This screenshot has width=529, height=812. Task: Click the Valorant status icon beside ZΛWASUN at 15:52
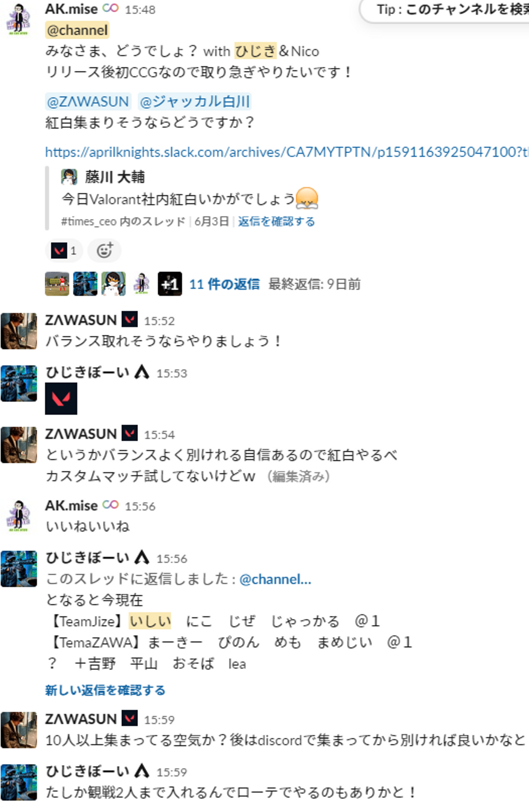coord(130,320)
